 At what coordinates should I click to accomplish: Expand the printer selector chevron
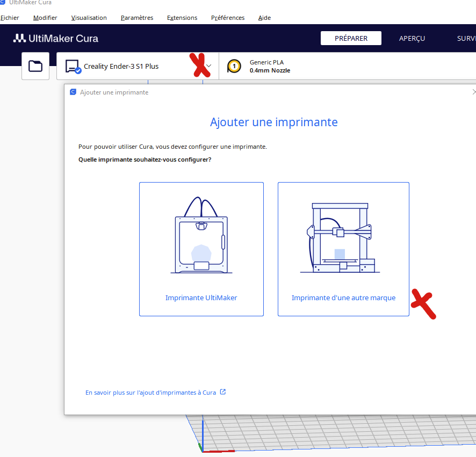[x=208, y=66]
